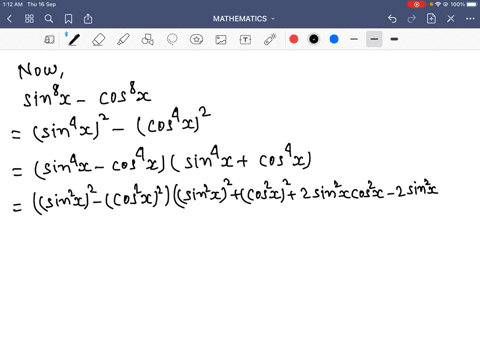Open the search tool
The image size is (480, 360).
click(x=49, y=19)
